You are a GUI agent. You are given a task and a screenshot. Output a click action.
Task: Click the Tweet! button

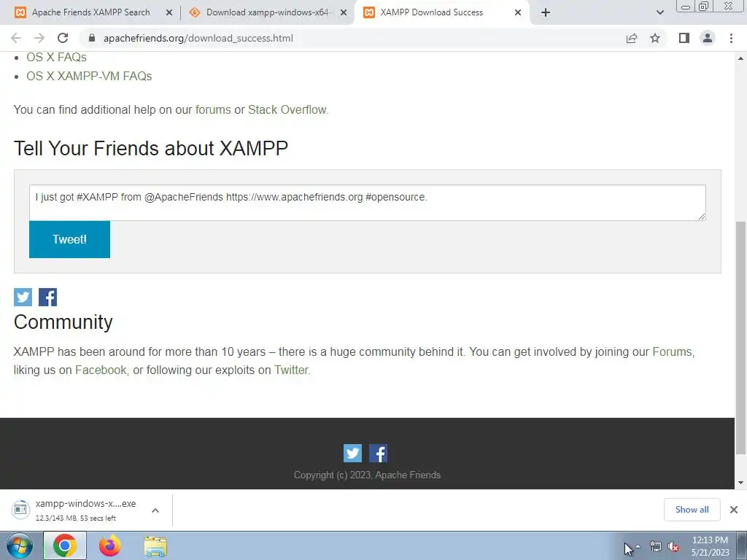click(x=69, y=239)
